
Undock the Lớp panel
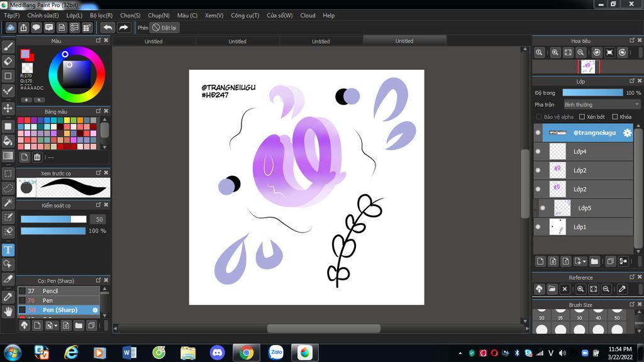tap(631, 81)
